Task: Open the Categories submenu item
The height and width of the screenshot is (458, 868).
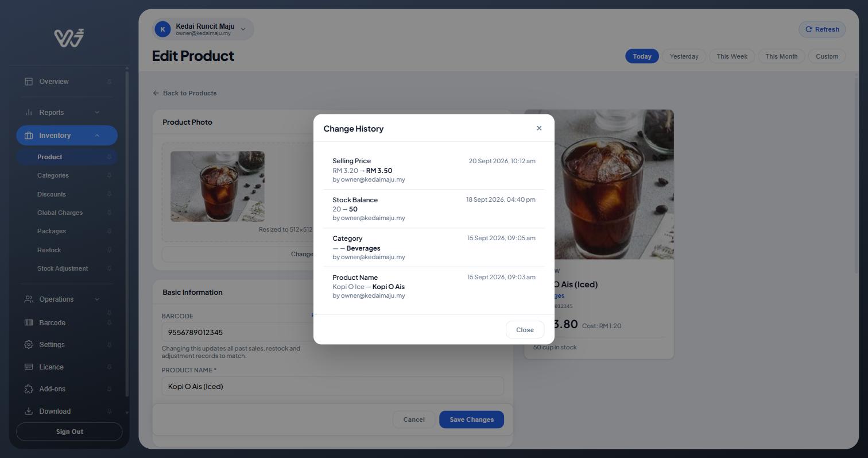Action: click(53, 175)
